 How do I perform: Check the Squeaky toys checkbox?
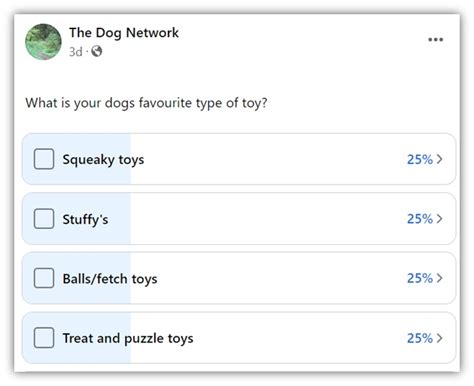pos(44,159)
